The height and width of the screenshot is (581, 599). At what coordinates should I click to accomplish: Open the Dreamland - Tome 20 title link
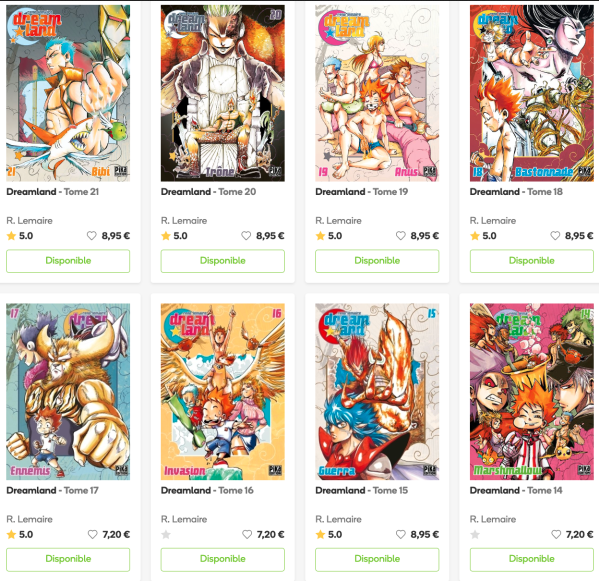208,192
